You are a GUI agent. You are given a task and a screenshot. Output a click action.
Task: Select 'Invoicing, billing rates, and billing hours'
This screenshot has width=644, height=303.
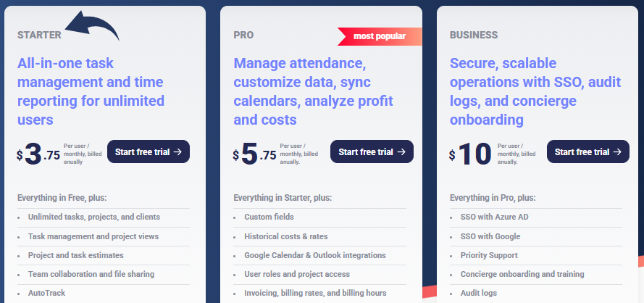(x=315, y=294)
